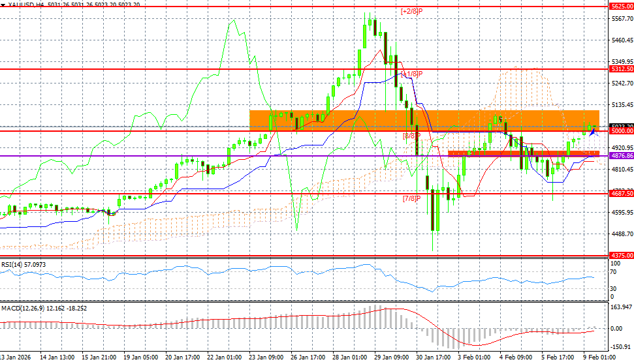Select the small red support zone rectangle
Screen dimensions: 634x364
pos(524,153)
